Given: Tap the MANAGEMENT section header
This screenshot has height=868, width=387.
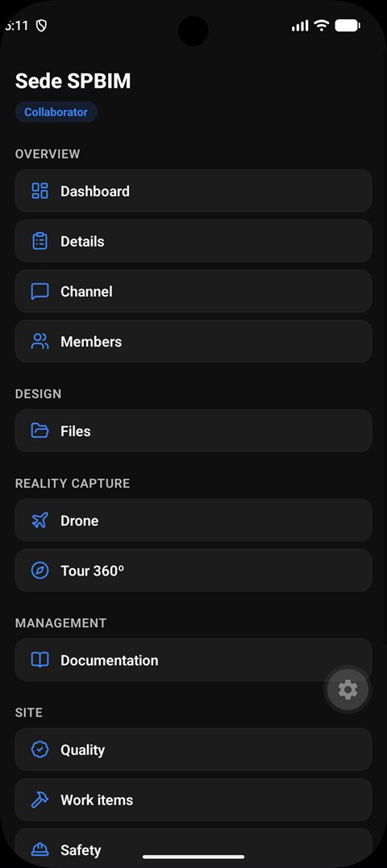Looking at the screenshot, I should tap(61, 623).
